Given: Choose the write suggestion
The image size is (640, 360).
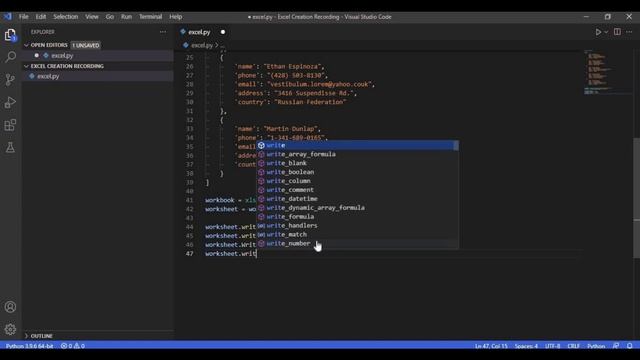Looking at the screenshot, I should (x=355, y=145).
